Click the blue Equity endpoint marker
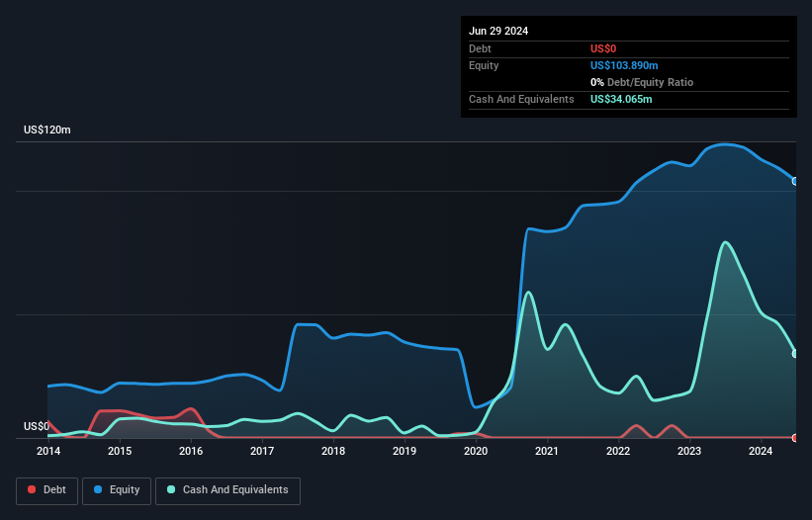Image resolution: width=812 pixels, height=520 pixels. (x=795, y=181)
